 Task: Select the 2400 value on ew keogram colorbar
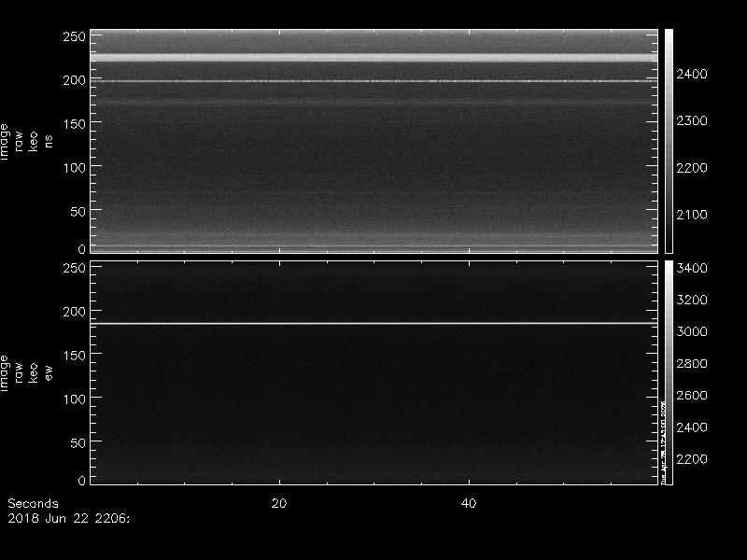point(692,427)
